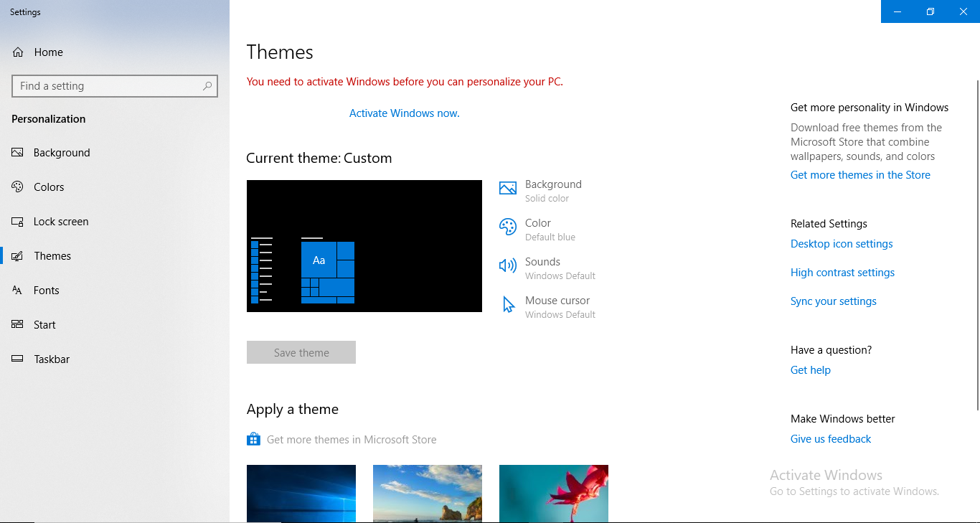Viewport: 980px width, 523px height.
Task: Open Background settings from the sidebar
Action: 62,152
